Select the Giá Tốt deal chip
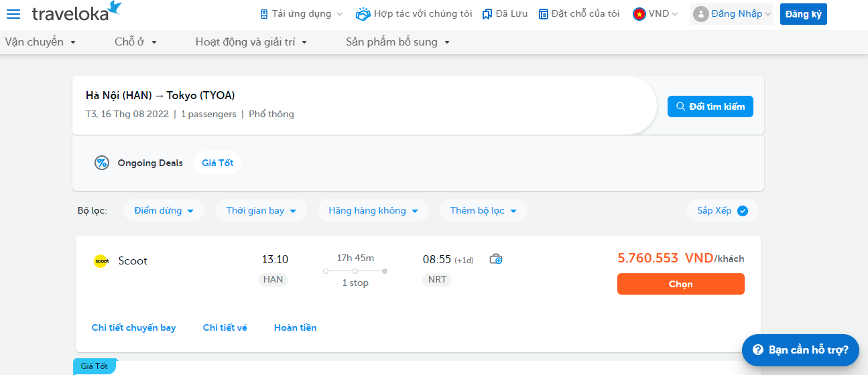Image resolution: width=868 pixels, height=375 pixels. [x=218, y=163]
